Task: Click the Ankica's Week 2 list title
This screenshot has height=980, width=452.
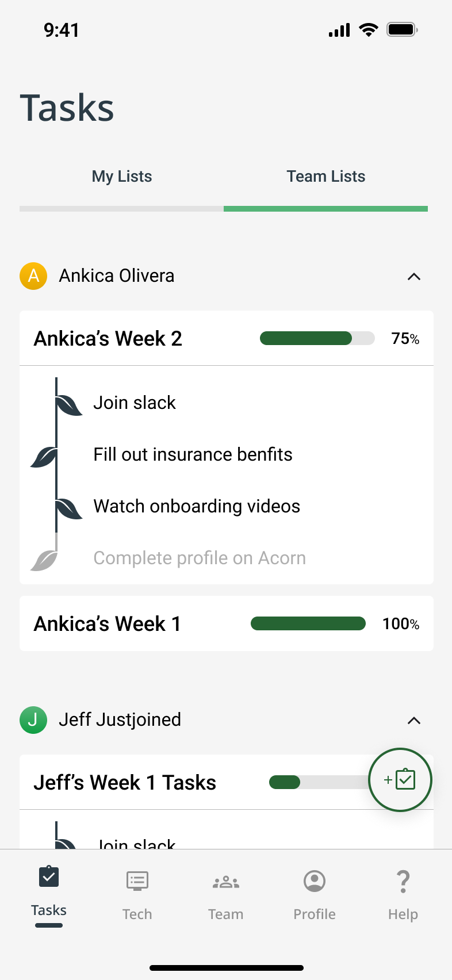Action: pos(108,339)
